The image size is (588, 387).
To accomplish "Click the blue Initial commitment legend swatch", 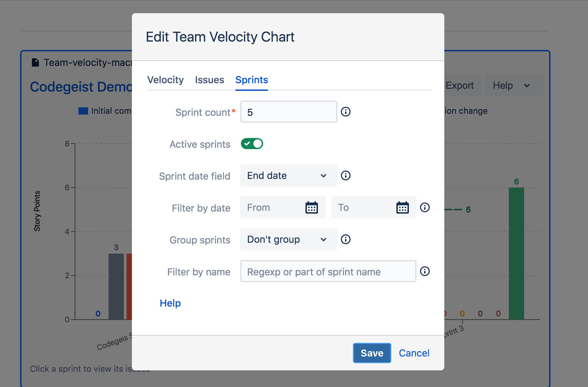I will click(x=83, y=111).
